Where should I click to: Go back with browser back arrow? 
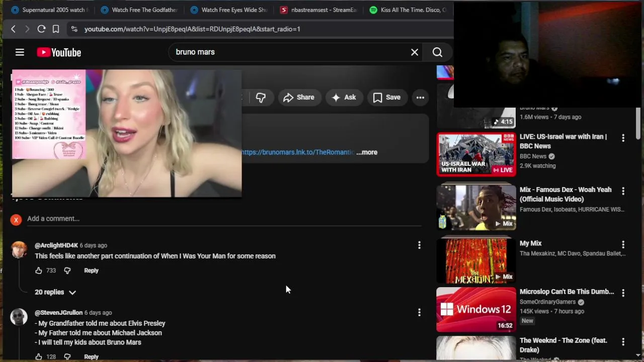point(13,29)
